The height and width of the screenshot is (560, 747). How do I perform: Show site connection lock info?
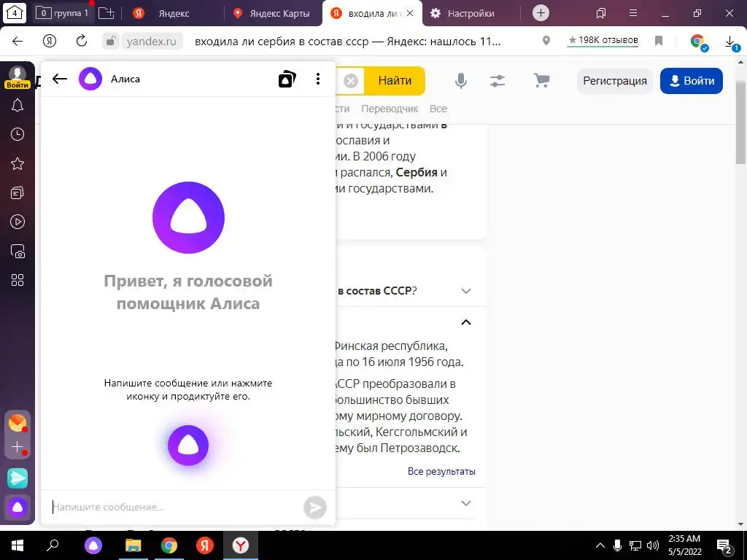point(110,41)
